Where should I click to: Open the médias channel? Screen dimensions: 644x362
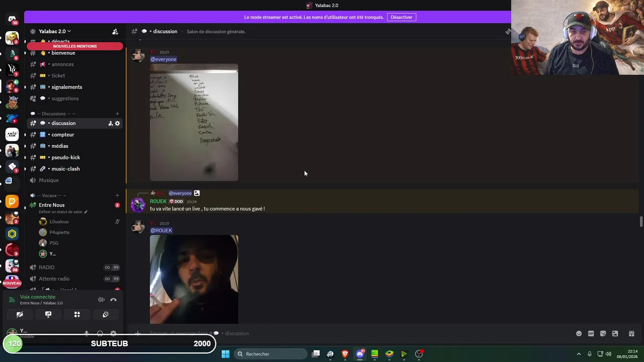tap(75, 146)
